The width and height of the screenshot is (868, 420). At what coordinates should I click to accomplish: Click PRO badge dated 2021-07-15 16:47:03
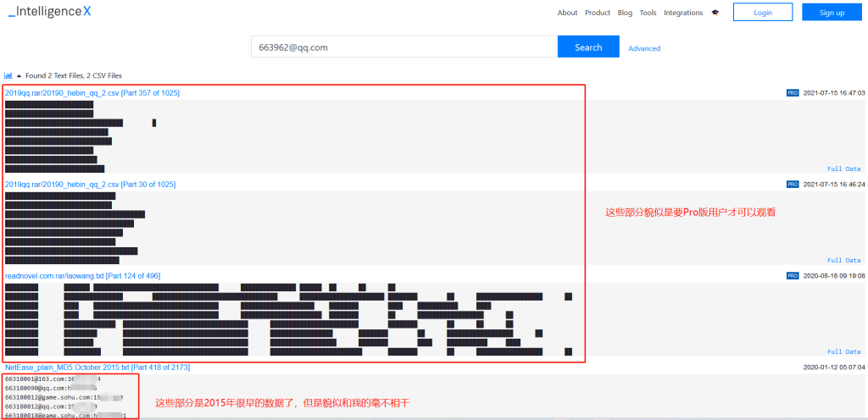pyautogui.click(x=793, y=93)
